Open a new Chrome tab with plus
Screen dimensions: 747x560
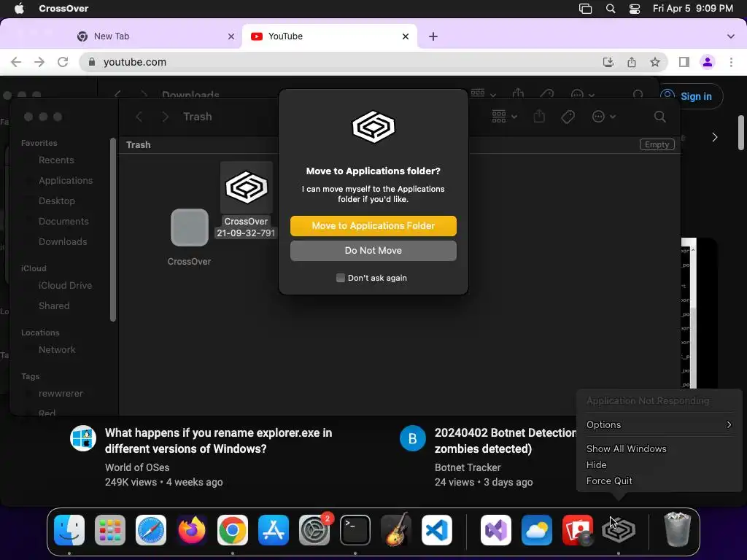click(x=433, y=36)
